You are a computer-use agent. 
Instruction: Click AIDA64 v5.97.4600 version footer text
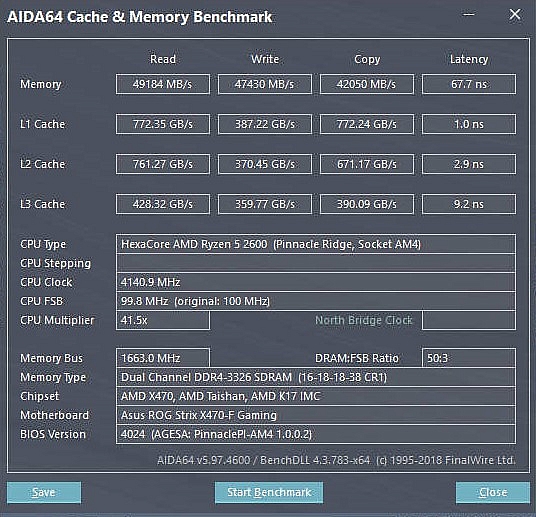click(x=336, y=460)
